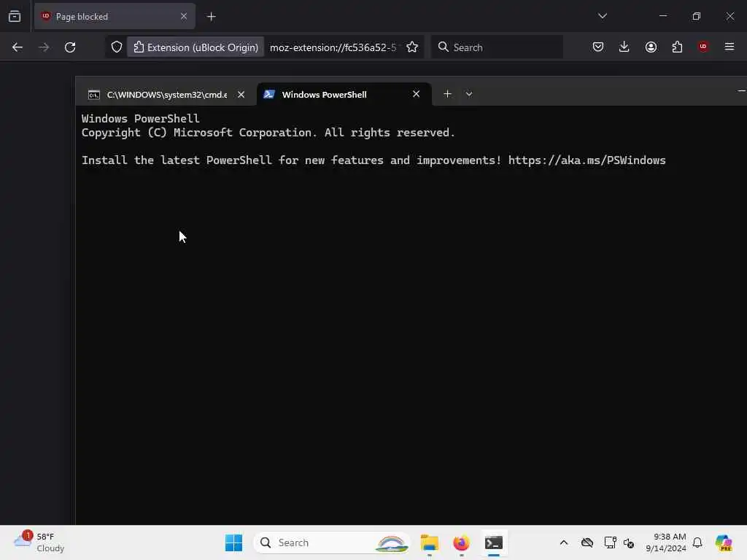Expand the list all tabs chevron
This screenshot has height=560, width=747.
[x=602, y=16]
